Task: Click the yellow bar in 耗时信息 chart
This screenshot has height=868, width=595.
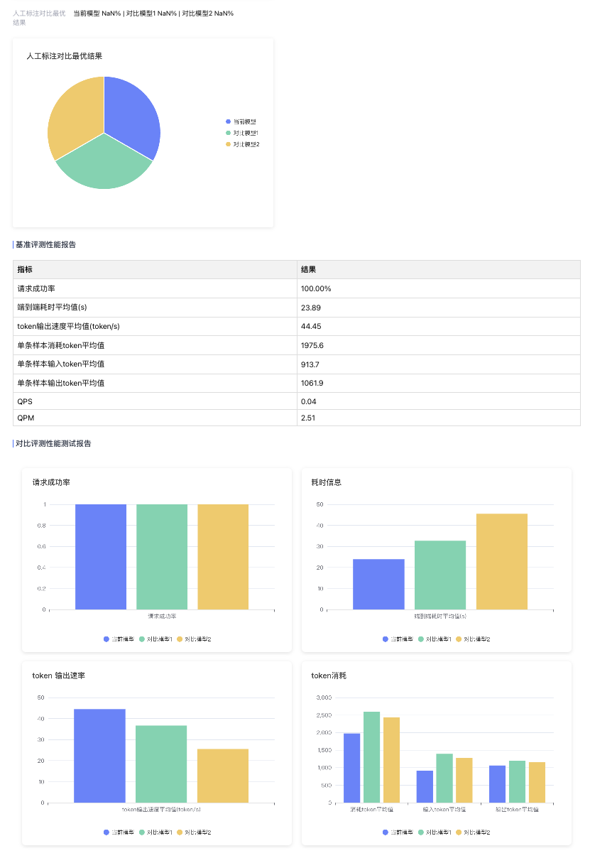Action: click(502, 561)
